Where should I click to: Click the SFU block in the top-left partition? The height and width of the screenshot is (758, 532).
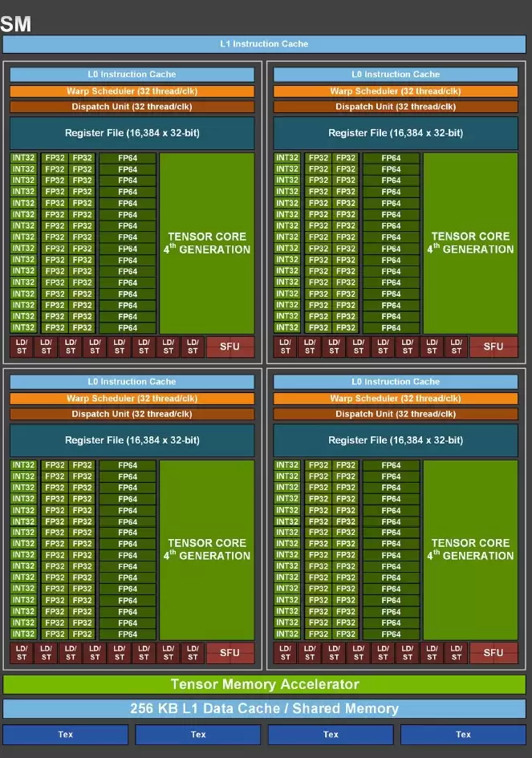point(230,347)
